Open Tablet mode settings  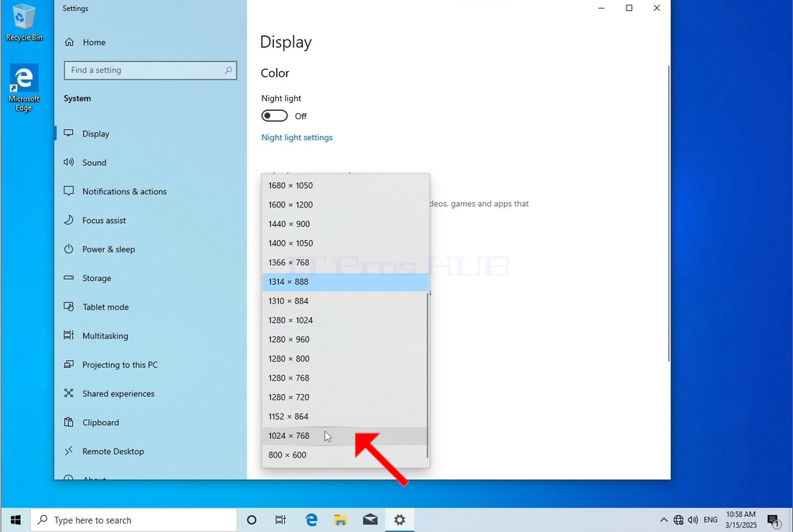(150, 307)
